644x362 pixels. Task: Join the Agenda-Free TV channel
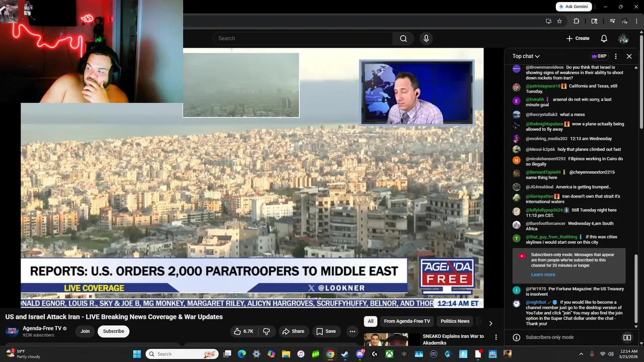(x=85, y=331)
